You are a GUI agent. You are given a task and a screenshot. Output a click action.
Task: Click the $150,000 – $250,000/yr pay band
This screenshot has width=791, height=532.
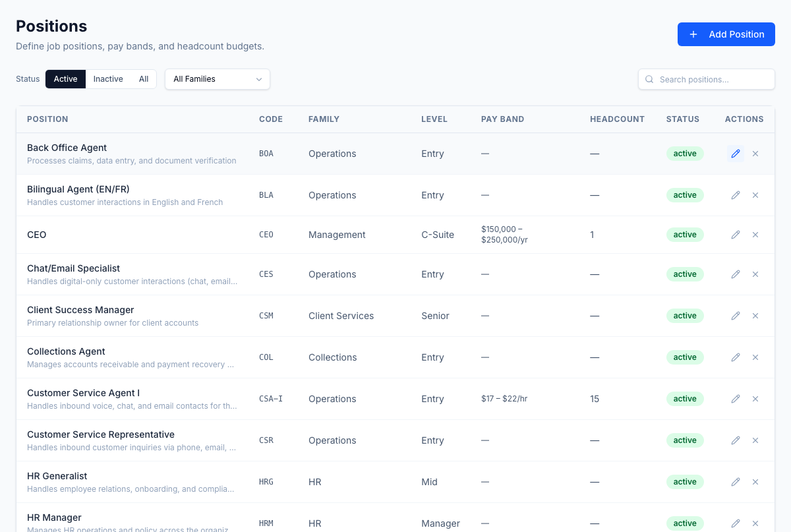505,235
